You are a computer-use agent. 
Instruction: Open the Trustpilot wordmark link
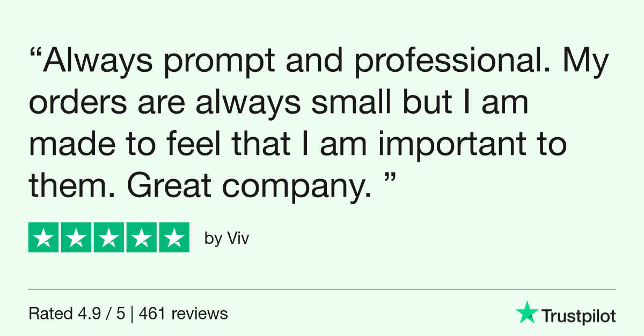(x=578, y=316)
